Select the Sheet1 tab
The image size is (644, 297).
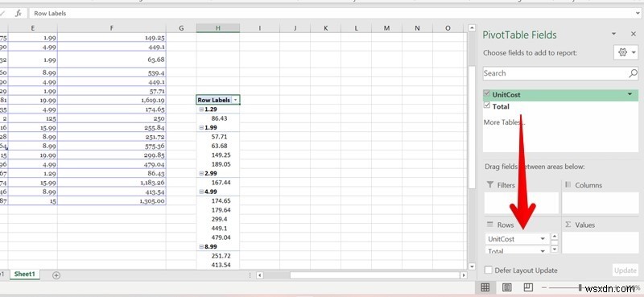tap(25, 274)
